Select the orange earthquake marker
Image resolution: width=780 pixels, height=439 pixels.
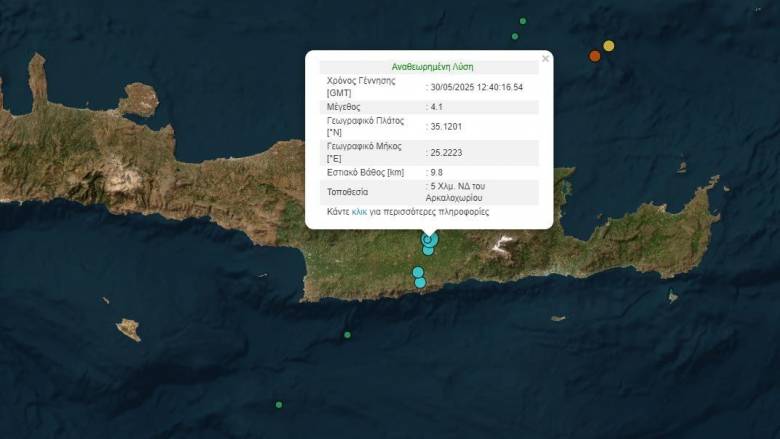[x=595, y=56]
